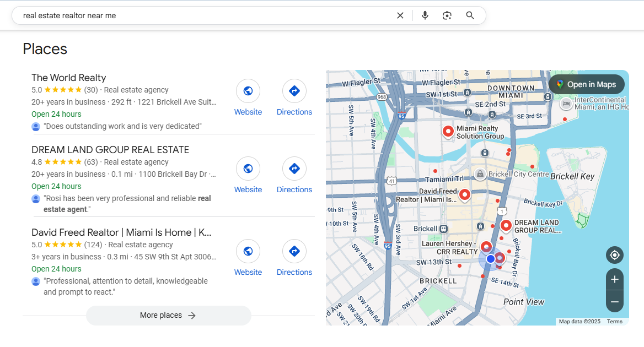Select Miami Realty Solution Group map pin
This screenshot has height=347, width=644.
coord(448,131)
